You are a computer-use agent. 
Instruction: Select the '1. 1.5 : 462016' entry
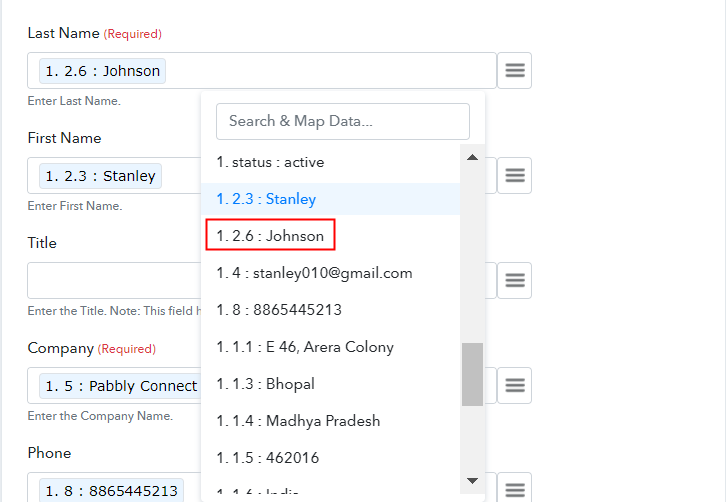(x=267, y=458)
